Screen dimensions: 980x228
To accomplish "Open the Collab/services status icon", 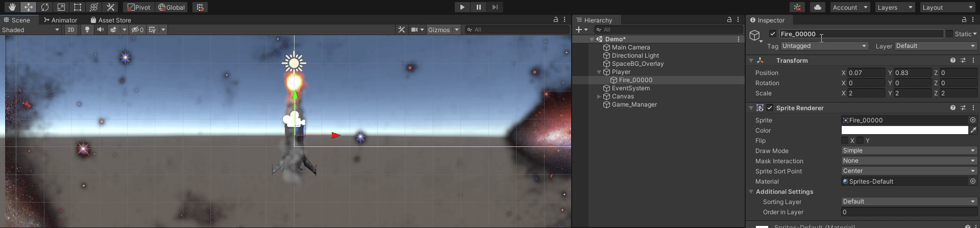I will [797, 7].
